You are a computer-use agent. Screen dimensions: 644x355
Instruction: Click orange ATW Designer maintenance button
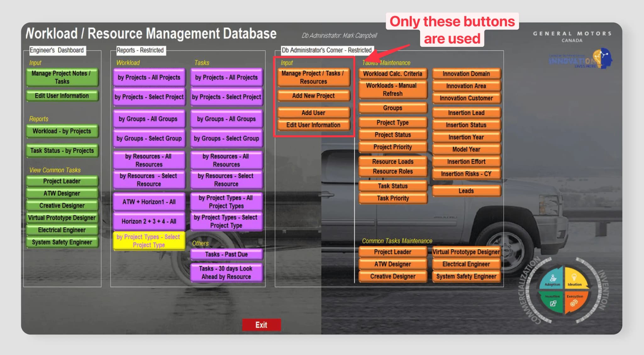[393, 264]
